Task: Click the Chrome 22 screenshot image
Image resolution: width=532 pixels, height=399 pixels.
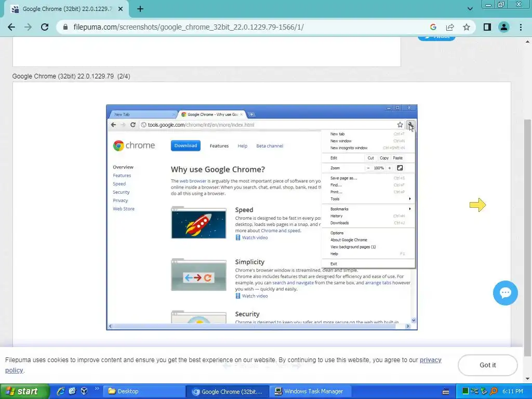Action: tap(262, 217)
